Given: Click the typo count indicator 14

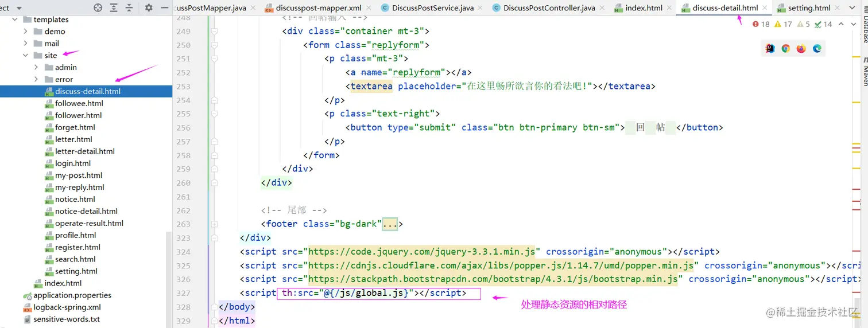Looking at the screenshot, I should 823,24.
